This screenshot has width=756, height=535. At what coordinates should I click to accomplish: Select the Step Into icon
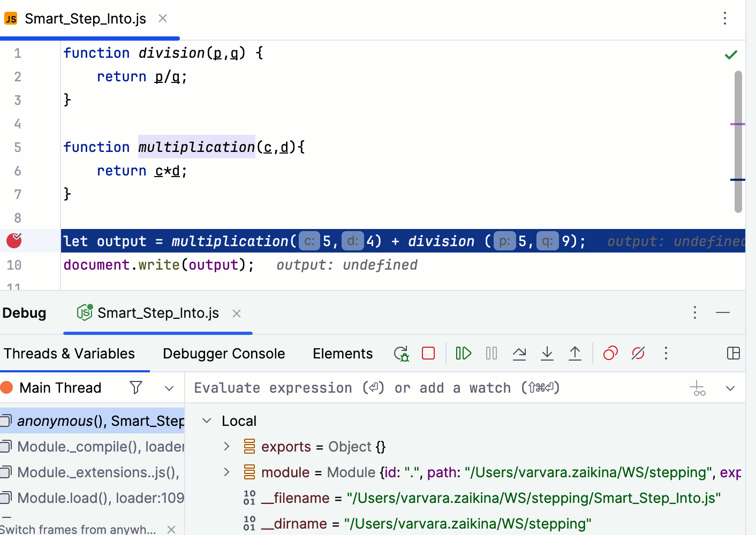(x=547, y=353)
